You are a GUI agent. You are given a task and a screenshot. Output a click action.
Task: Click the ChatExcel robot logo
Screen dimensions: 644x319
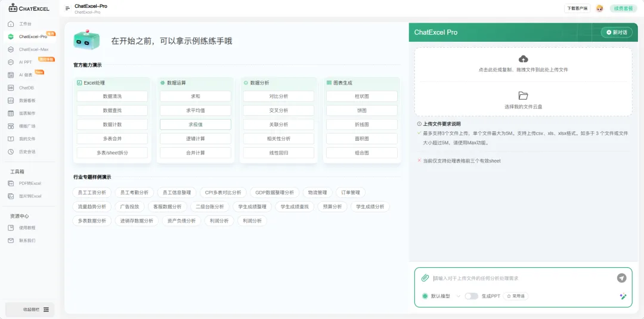13,8
